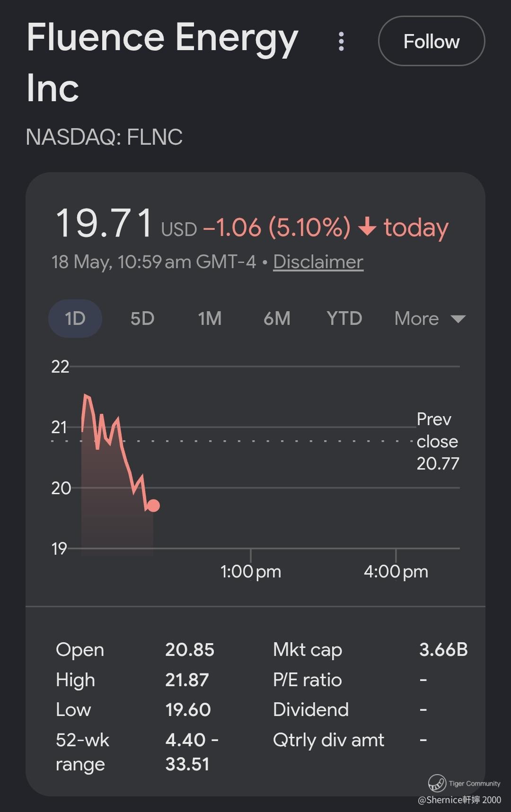Open the Disclaimer link
Image resolution: width=511 pixels, height=812 pixels.
point(318,262)
